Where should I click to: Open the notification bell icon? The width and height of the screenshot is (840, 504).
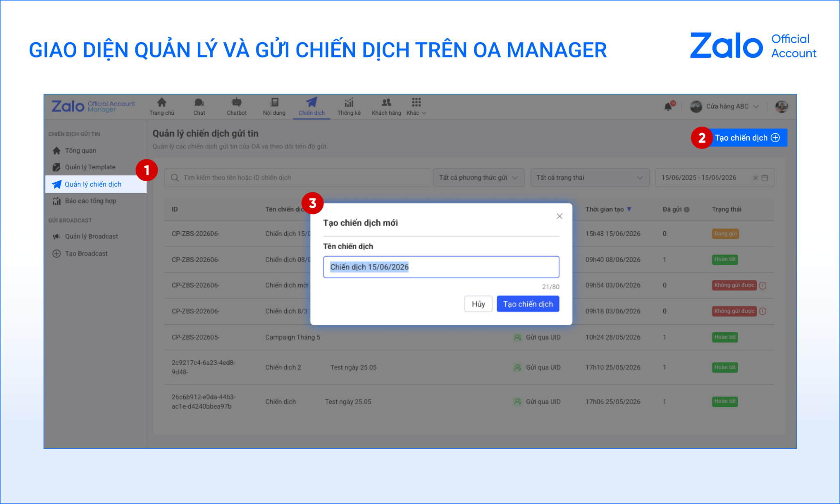pos(668,107)
